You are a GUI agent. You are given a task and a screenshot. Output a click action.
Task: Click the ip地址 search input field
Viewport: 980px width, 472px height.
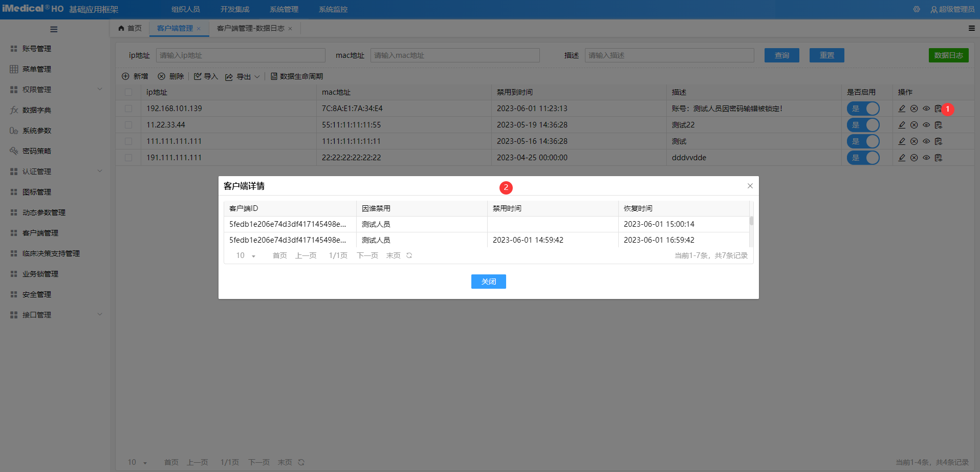pyautogui.click(x=241, y=55)
